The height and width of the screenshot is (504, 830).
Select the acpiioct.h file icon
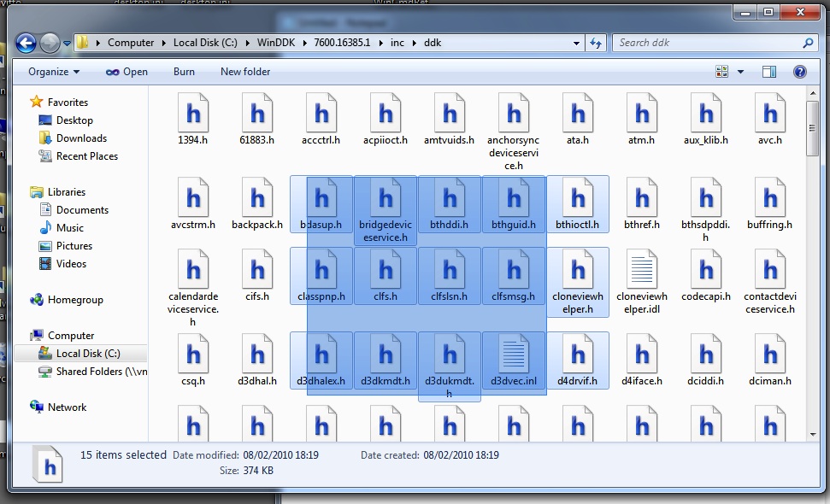pyautogui.click(x=386, y=113)
